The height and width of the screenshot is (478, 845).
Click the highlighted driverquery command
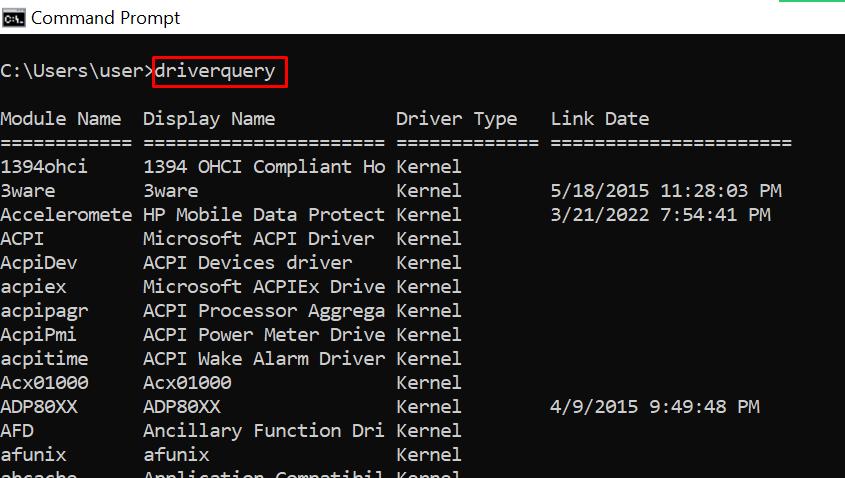tap(220, 71)
